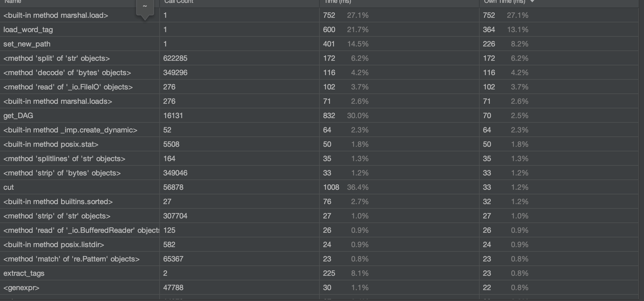Select the genexpr row

click(319, 288)
